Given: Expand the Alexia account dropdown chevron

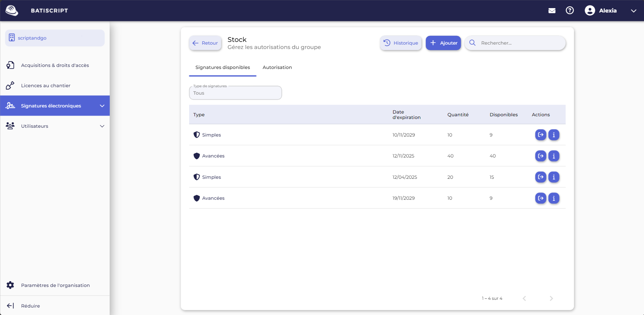Looking at the screenshot, I should [634, 11].
